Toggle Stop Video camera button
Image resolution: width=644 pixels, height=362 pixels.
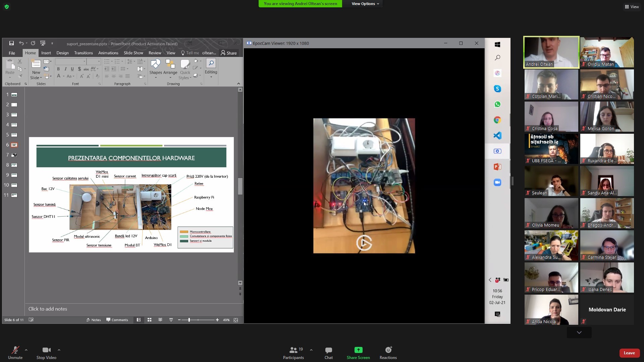pos(46,350)
